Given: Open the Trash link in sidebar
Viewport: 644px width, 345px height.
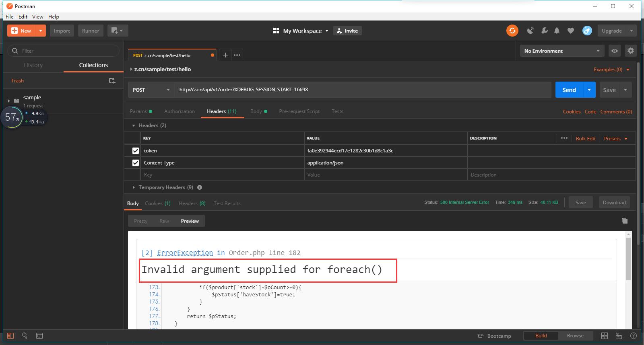Looking at the screenshot, I should click(x=17, y=81).
